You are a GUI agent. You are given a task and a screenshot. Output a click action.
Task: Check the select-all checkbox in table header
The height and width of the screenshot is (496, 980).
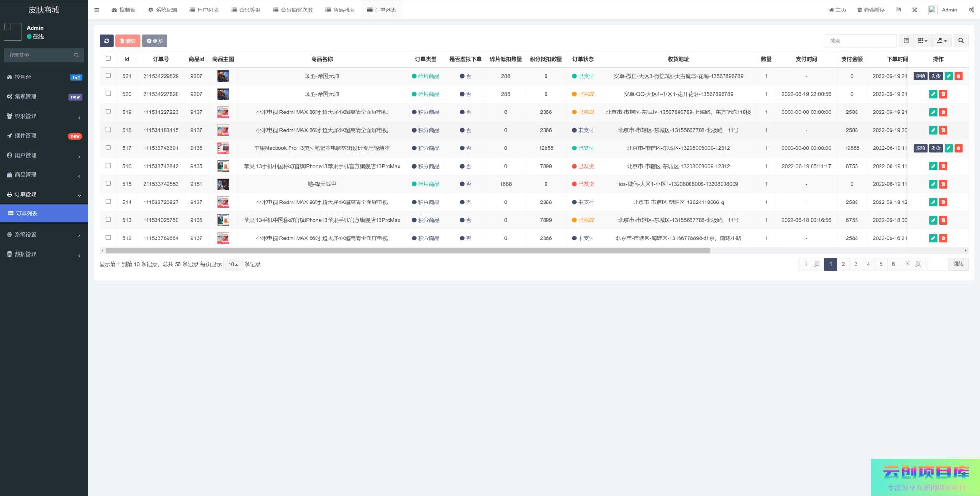coord(108,59)
